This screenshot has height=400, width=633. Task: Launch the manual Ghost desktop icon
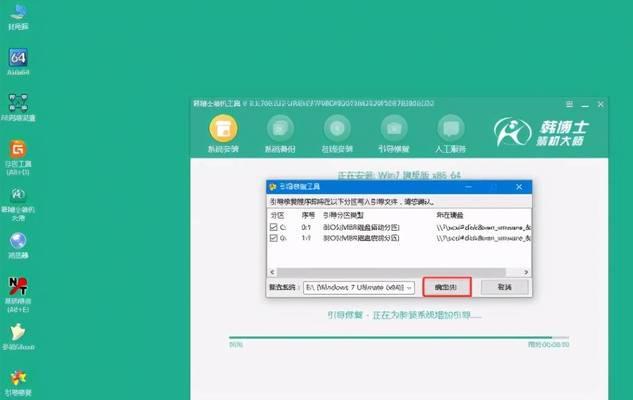(x=18, y=337)
